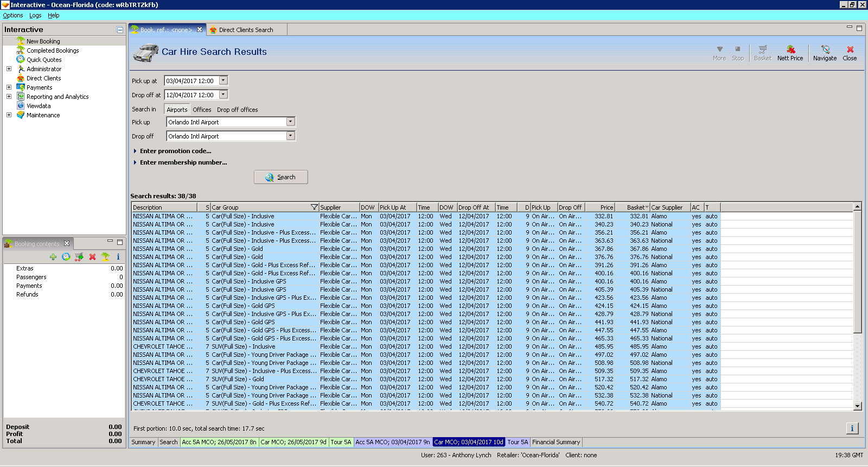This screenshot has width=868, height=467.
Task: Close the Car Hire Search Results via toolbar Close
Action: [850, 52]
